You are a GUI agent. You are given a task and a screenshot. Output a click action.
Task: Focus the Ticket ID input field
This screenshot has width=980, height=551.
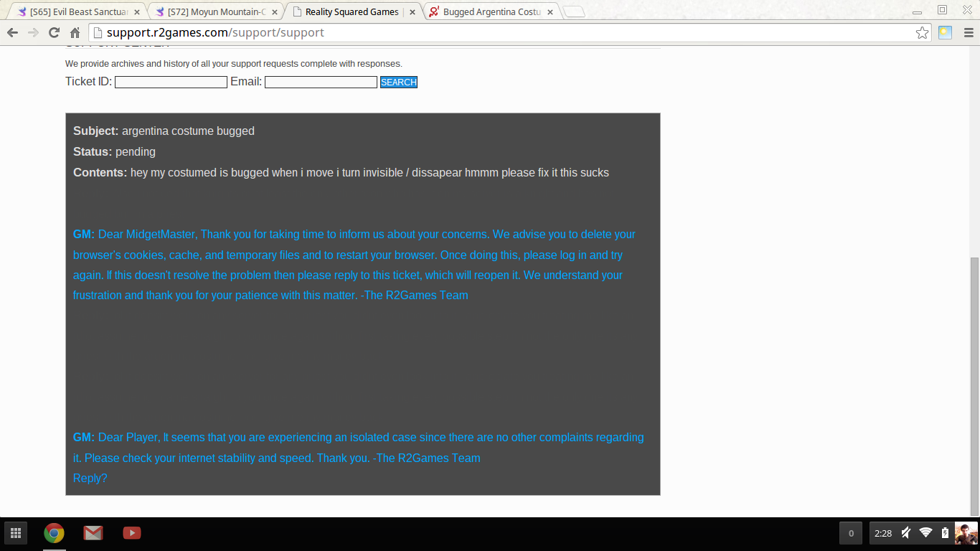171,83
